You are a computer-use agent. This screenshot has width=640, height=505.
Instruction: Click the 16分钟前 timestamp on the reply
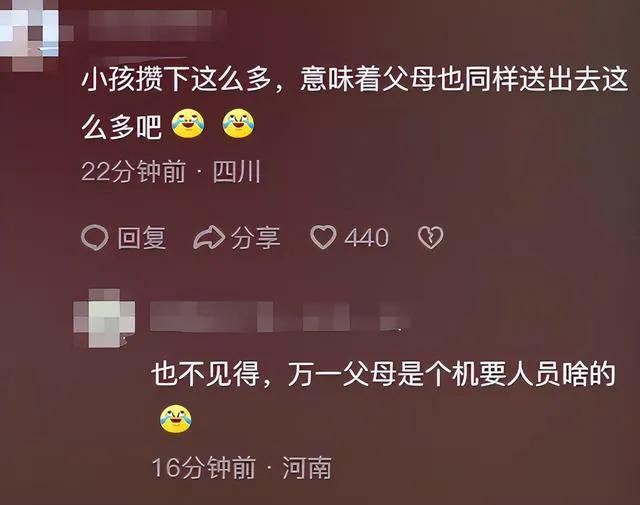(204, 467)
